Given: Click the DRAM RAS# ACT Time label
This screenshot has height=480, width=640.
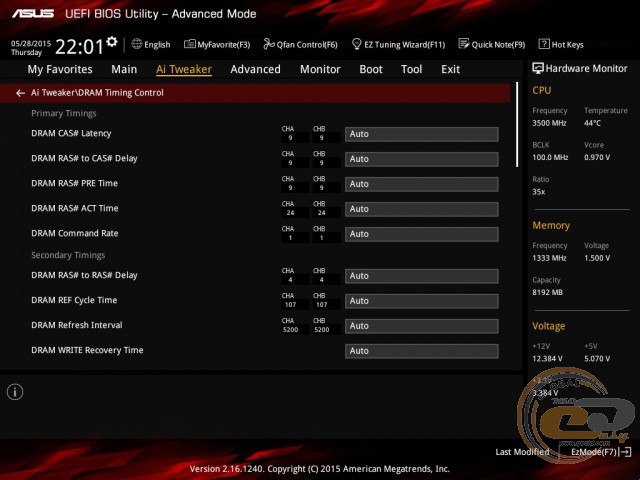Looking at the screenshot, I should click(75, 208).
